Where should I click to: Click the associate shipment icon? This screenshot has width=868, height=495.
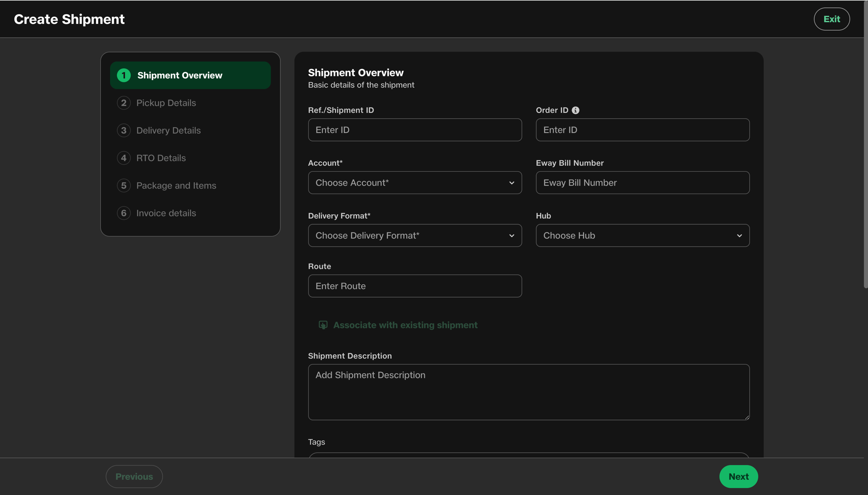point(323,325)
